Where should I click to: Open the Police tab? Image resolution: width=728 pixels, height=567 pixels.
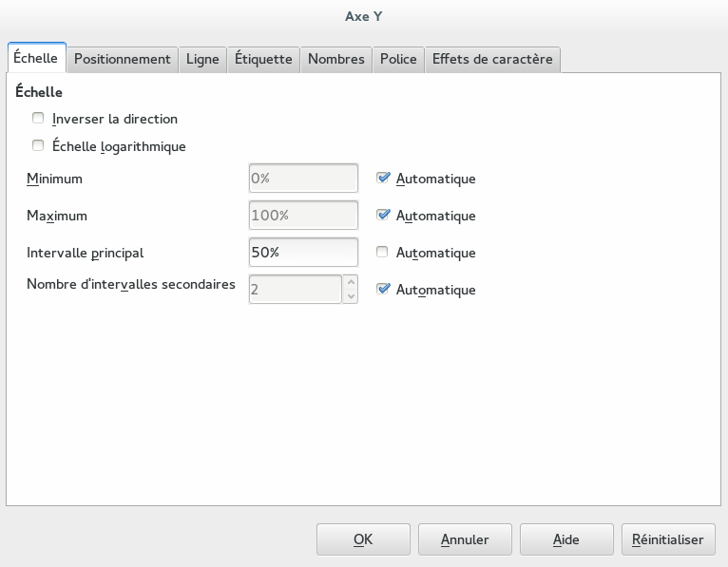point(398,59)
